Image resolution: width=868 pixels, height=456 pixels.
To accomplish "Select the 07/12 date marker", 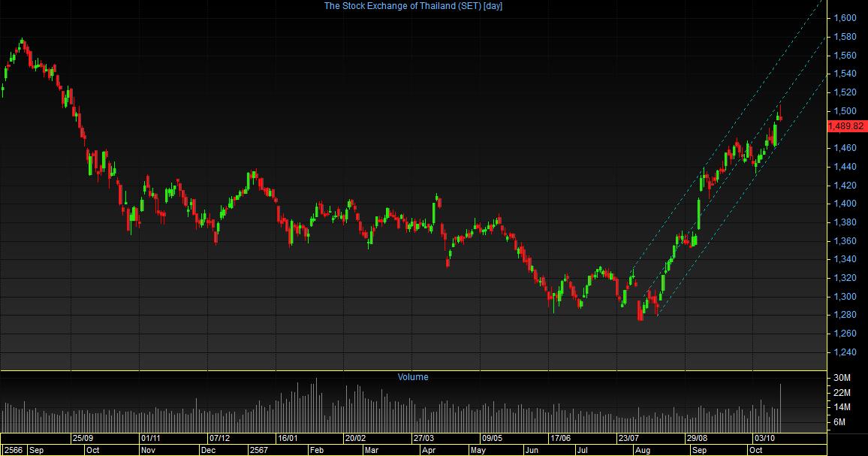I will [x=220, y=438].
